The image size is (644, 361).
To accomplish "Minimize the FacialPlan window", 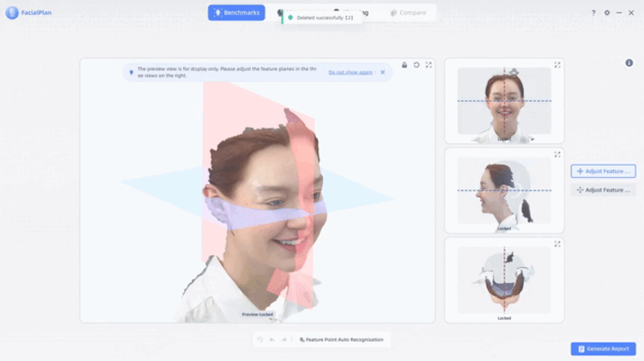I will 619,13.
